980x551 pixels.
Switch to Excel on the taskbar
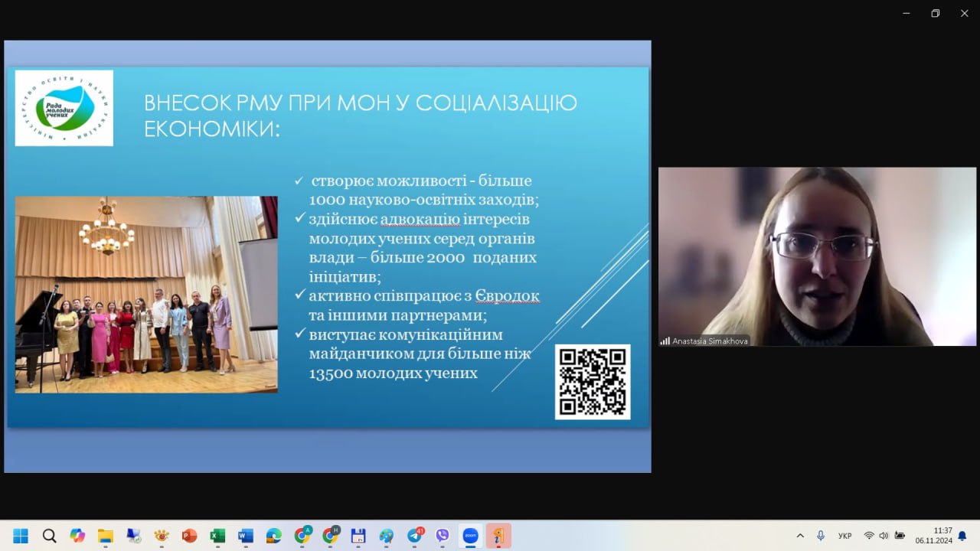pyautogui.click(x=217, y=536)
